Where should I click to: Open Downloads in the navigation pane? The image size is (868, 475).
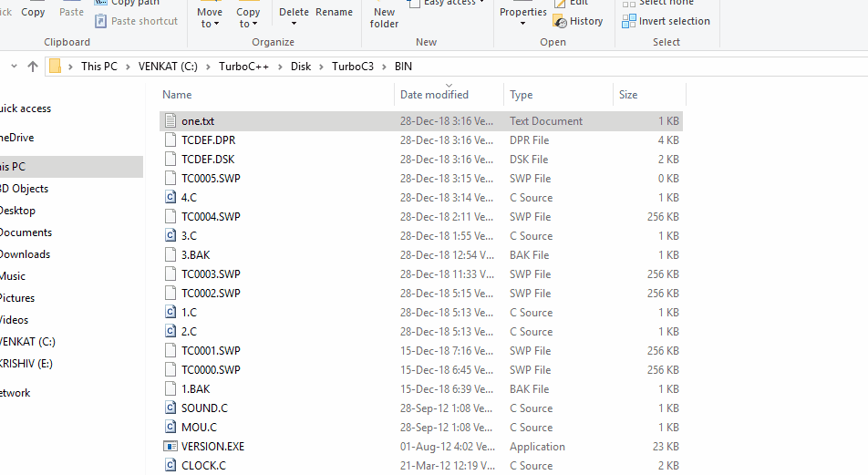[25, 254]
